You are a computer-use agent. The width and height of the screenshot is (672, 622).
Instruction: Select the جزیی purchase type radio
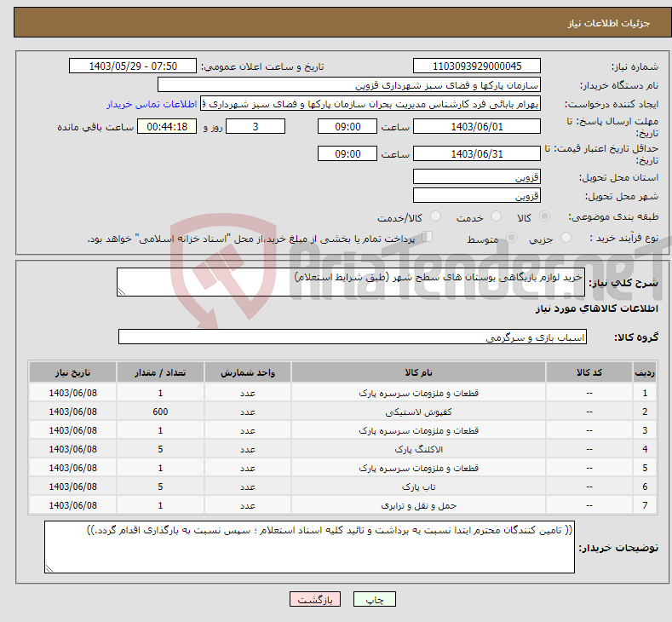pos(566,238)
